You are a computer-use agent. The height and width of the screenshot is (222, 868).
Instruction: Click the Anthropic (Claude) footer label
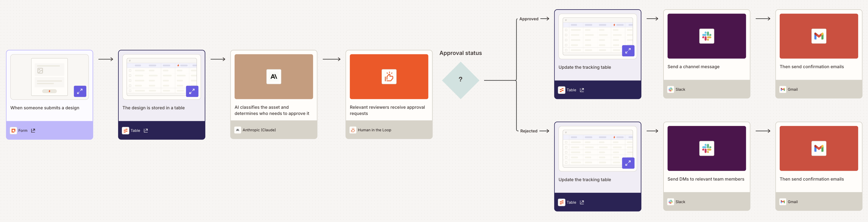tap(259, 130)
